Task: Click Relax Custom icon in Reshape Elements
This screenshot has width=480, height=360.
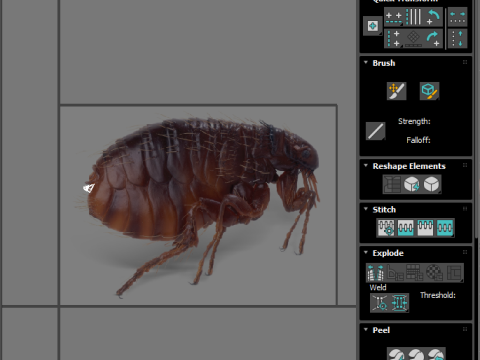Action: (431, 184)
